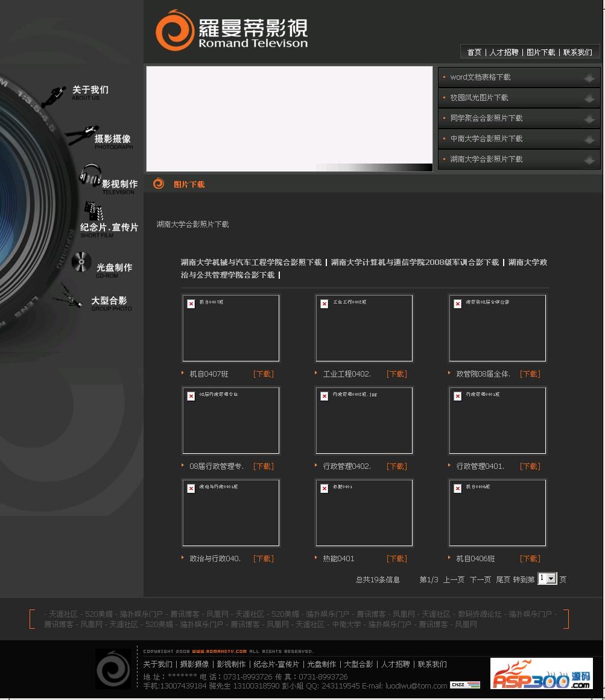The height and width of the screenshot is (700, 605).
Task: Click the CNZZ statistics badge icon
Action: (x=465, y=684)
